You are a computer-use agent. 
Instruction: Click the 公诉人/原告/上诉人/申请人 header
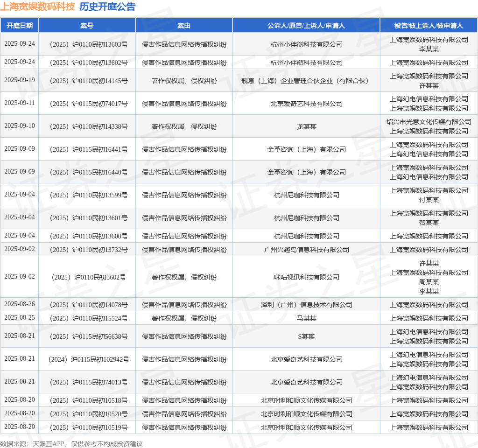[306, 26]
